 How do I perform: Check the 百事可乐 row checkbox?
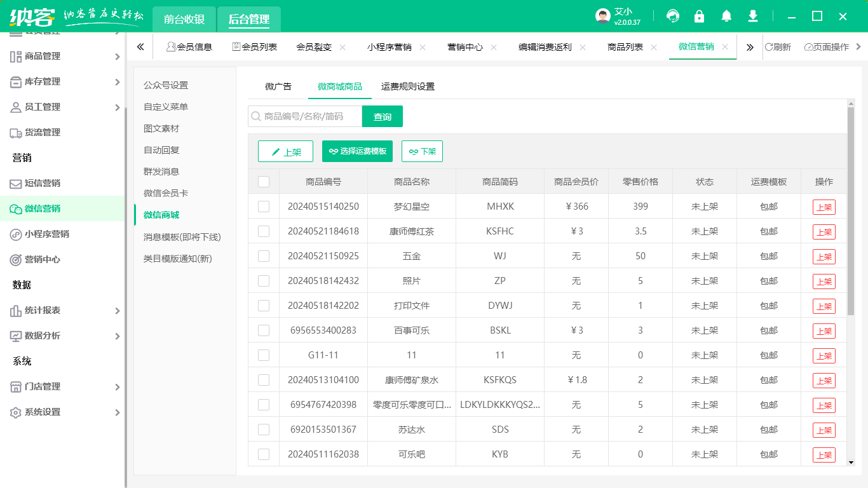[264, 330]
